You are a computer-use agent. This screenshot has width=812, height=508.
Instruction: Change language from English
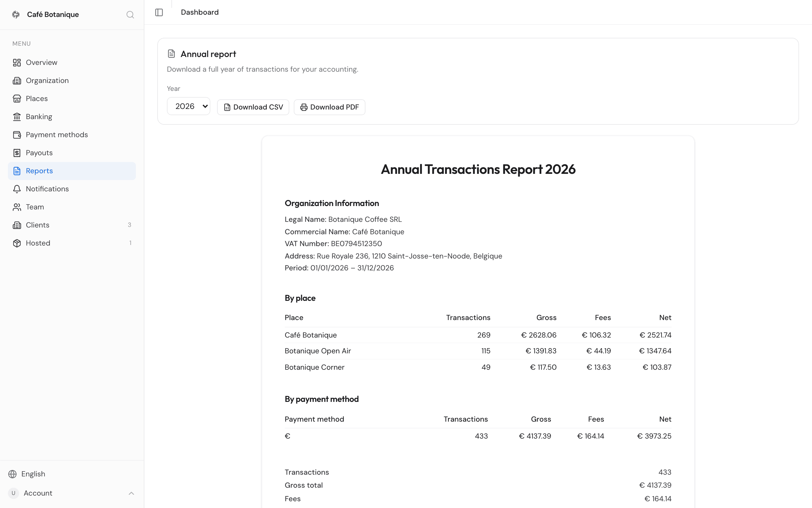33,474
